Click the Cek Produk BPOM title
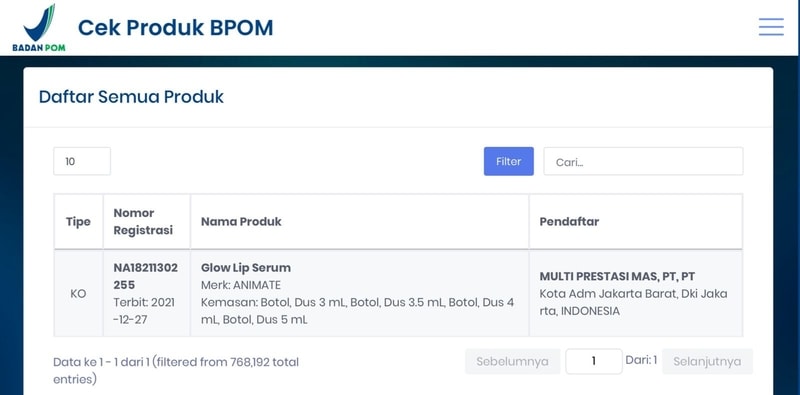The height and width of the screenshot is (395, 800). [x=176, y=28]
